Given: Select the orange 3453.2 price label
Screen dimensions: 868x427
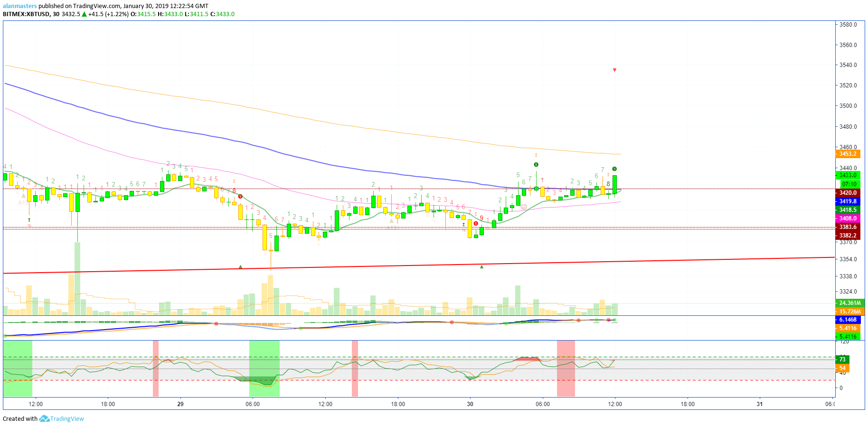Looking at the screenshot, I should point(848,154).
